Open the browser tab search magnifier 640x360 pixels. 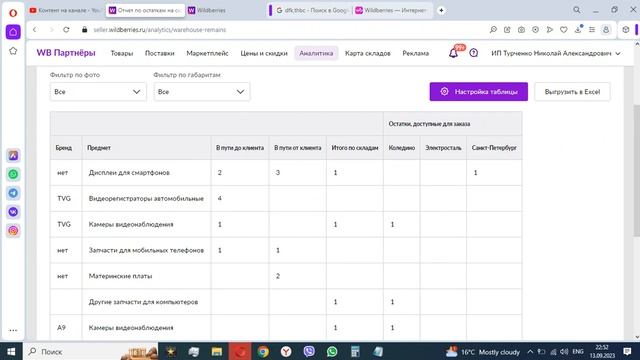(576, 10)
